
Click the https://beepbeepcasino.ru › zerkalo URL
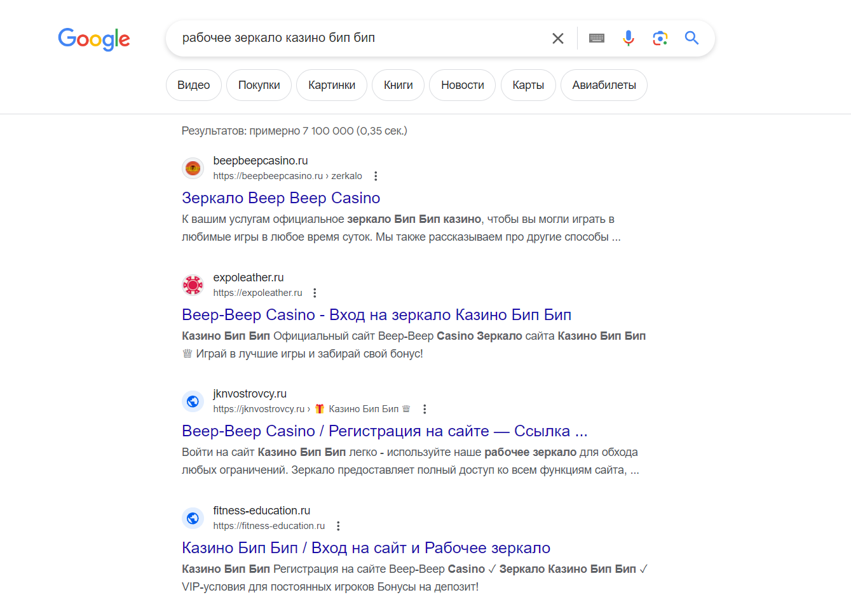(x=288, y=176)
